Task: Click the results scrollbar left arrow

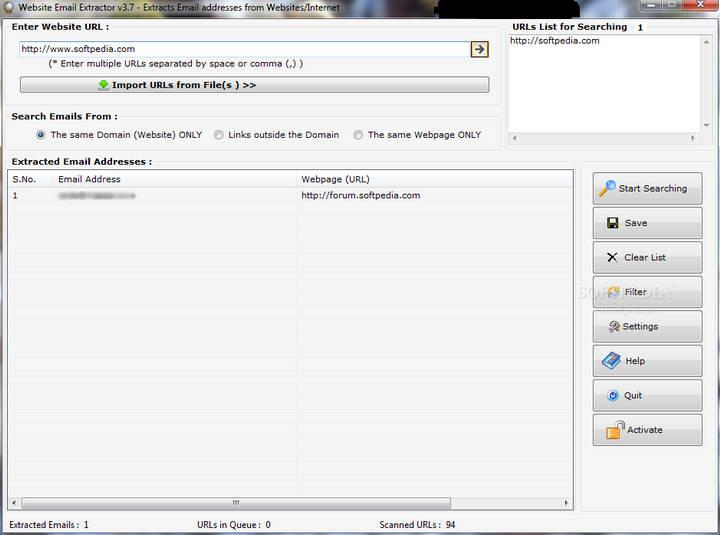Action: coord(14,503)
